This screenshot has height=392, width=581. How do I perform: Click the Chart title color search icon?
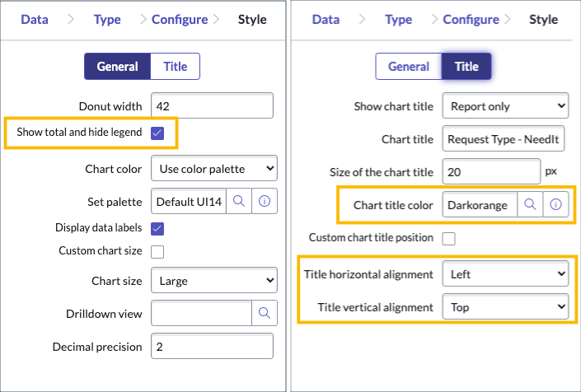(530, 205)
